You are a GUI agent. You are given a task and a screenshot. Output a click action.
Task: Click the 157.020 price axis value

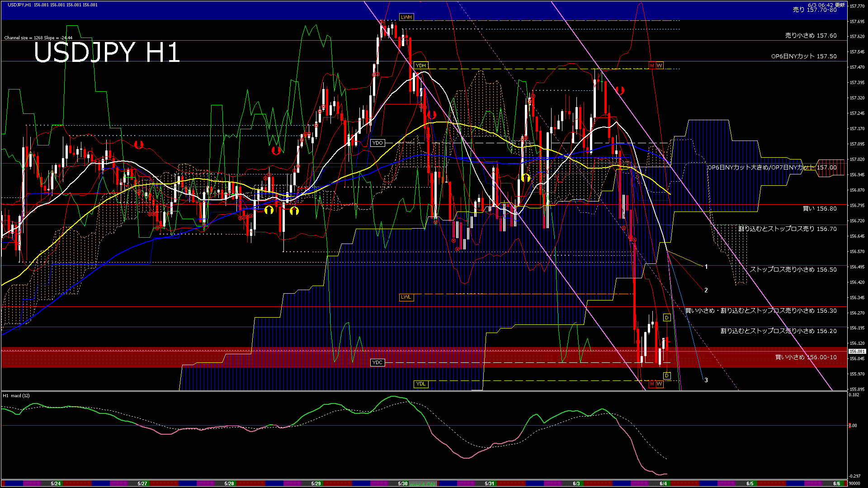tap(857, 159)
